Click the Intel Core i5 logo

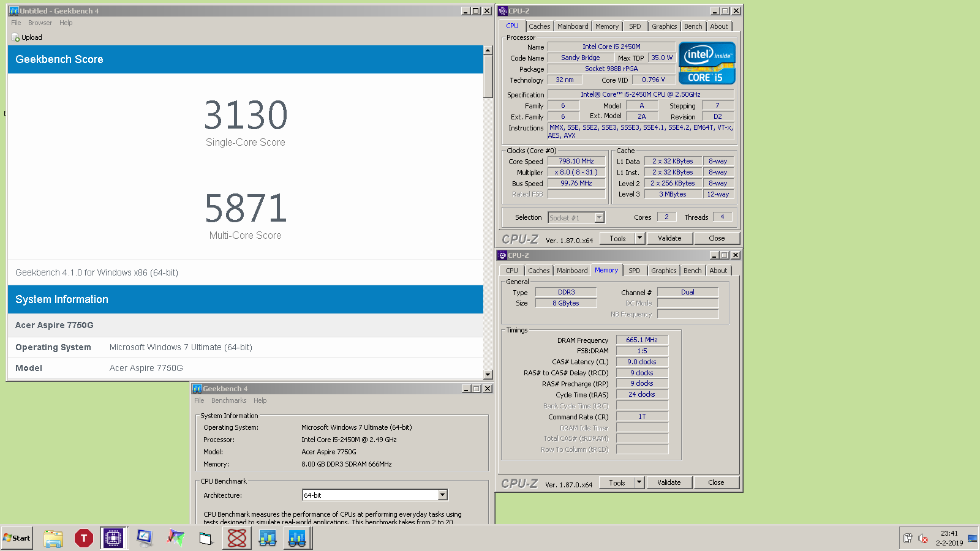707,62
